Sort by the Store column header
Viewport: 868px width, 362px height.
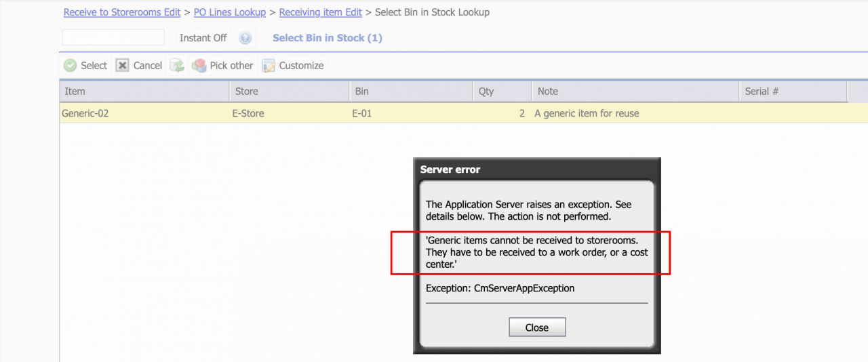(x=290, y=92)
